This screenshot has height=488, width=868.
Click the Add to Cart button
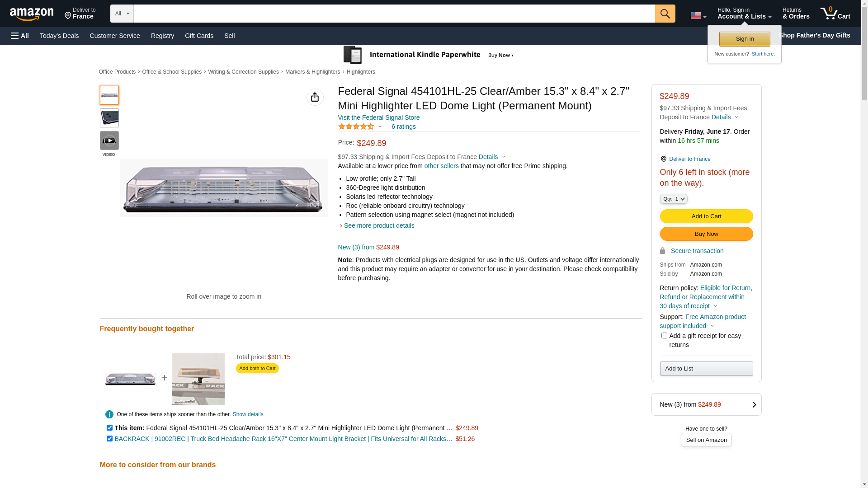(x=706, y=216)
